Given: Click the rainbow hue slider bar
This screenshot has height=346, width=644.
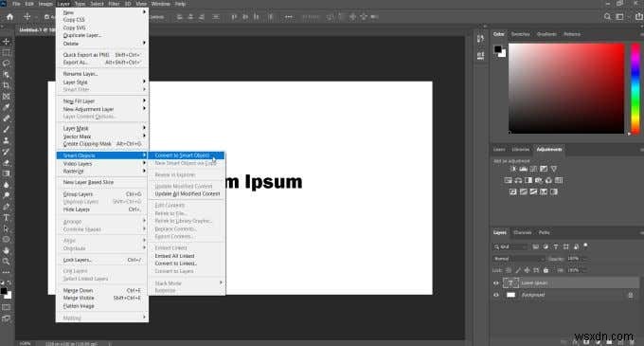Looking at the screenshot, I should click(x=635, y=88).
